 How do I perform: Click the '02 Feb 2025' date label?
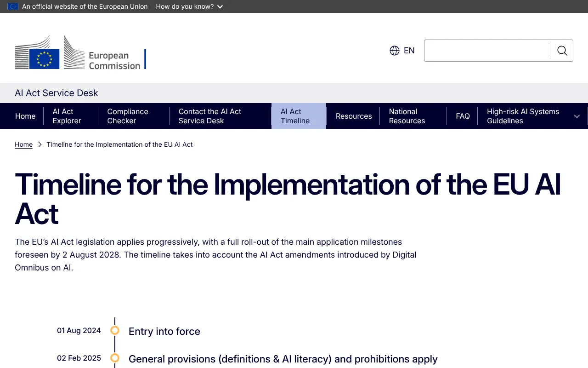pos(79,358)
